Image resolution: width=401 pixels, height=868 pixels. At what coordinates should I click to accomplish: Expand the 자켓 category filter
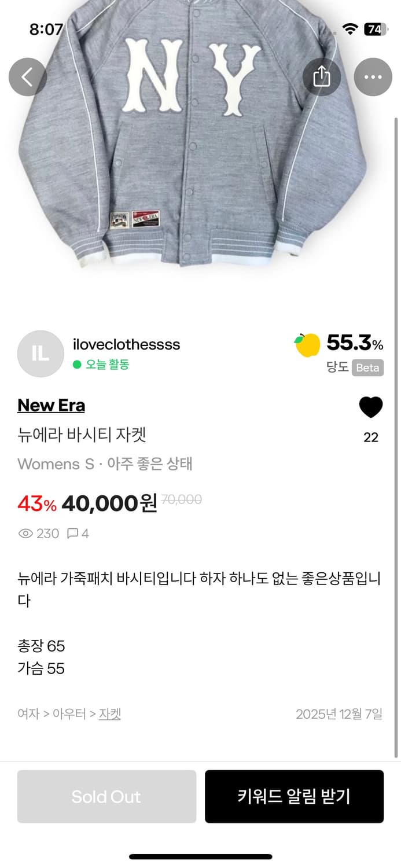(111, 715)
